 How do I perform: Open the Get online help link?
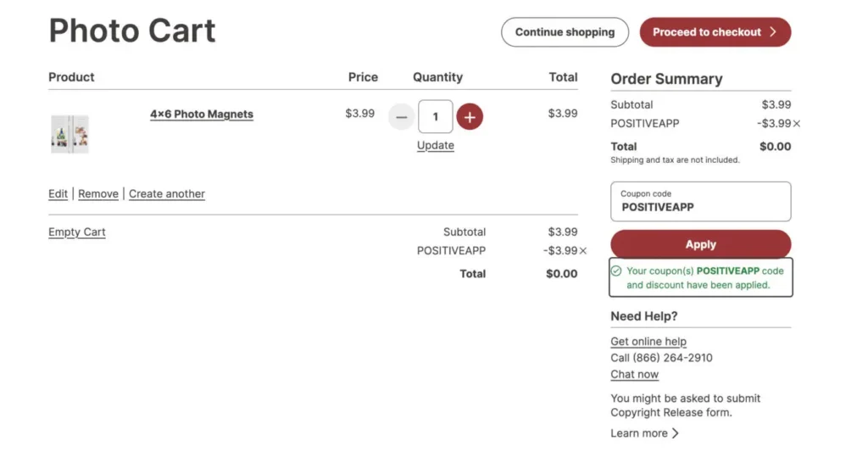click(648, 342)
